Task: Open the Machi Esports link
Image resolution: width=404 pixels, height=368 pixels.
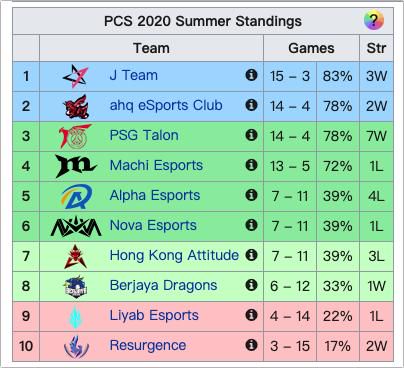Action: tap(156, 165)
